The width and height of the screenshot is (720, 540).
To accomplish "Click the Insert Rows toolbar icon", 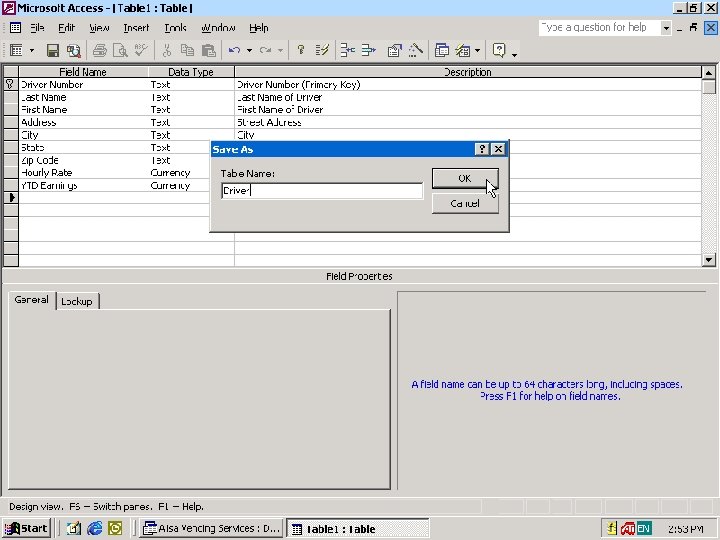I will 348,51.
